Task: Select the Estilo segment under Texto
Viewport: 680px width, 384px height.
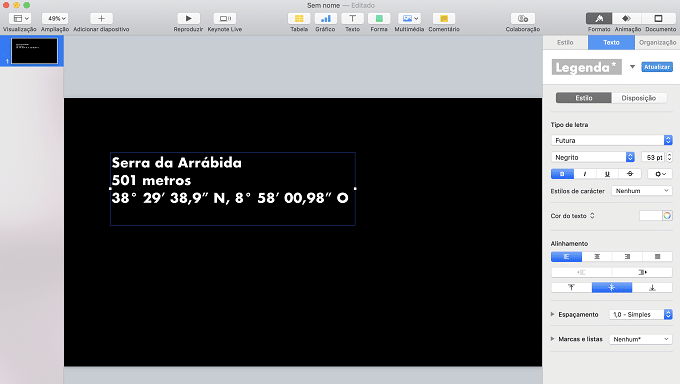Action: [x=584, y=98]
